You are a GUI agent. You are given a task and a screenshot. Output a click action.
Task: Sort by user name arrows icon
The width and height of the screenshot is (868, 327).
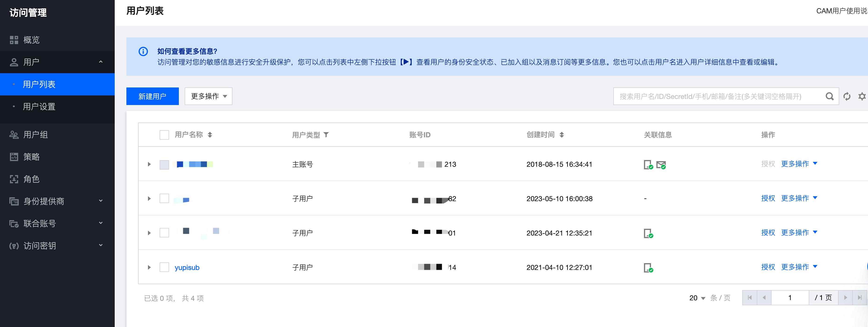[x=210, y=135]
